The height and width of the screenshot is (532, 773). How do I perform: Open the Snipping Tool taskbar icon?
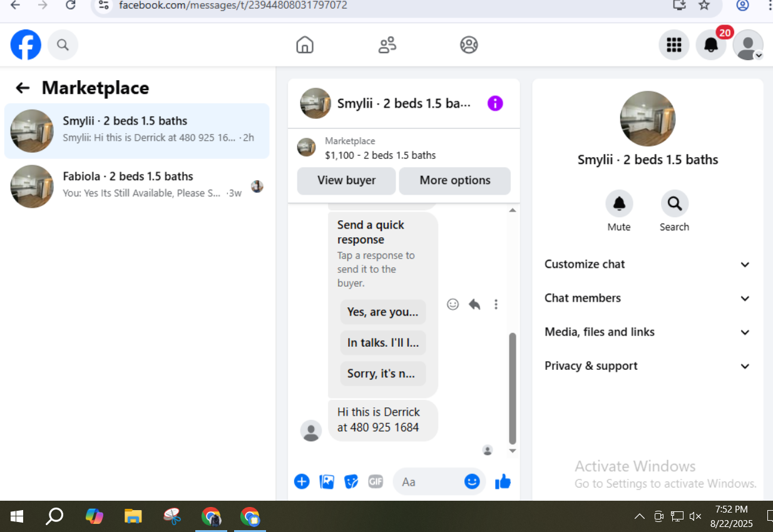[x=172, y=516]
